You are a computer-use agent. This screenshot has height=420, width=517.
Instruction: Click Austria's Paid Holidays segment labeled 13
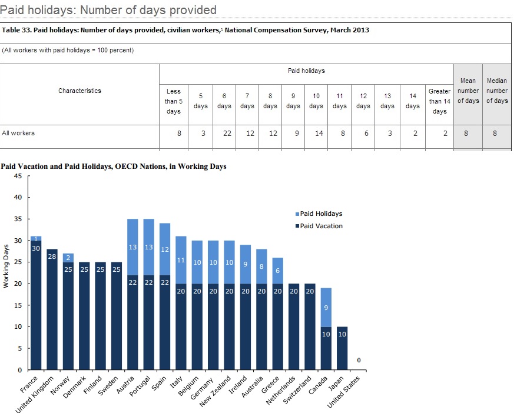[x=132, y=247]
